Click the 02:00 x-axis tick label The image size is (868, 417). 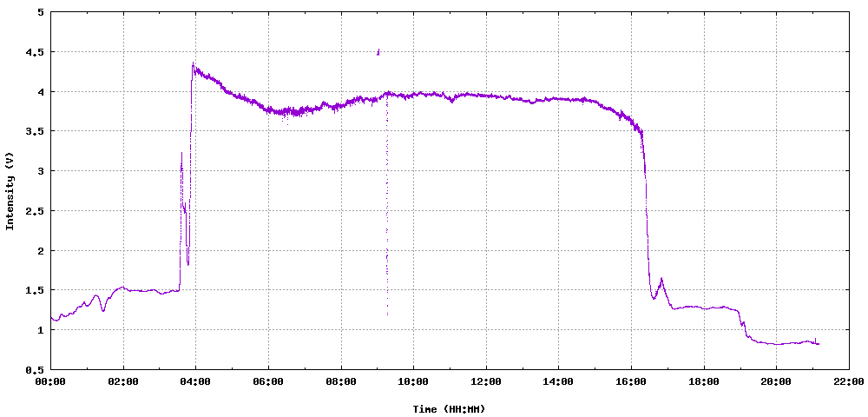(123, 381)
